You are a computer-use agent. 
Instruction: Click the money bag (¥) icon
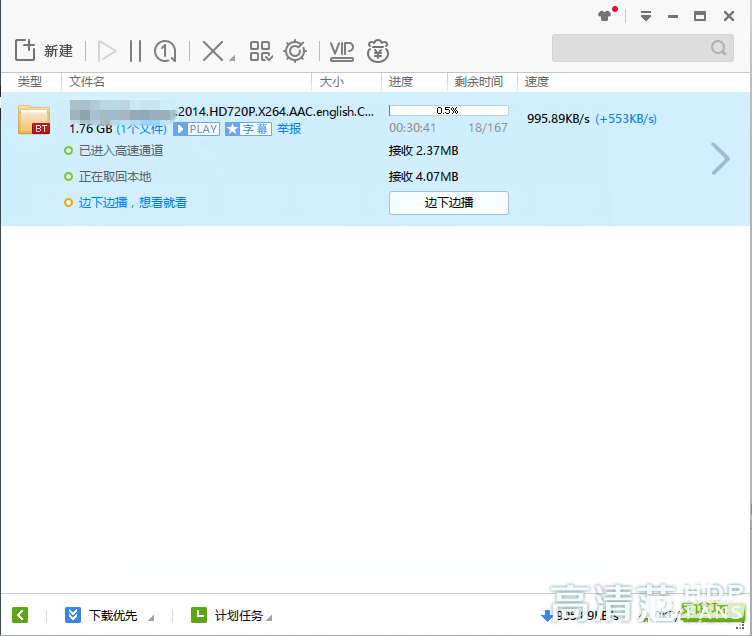pos(378,51)
